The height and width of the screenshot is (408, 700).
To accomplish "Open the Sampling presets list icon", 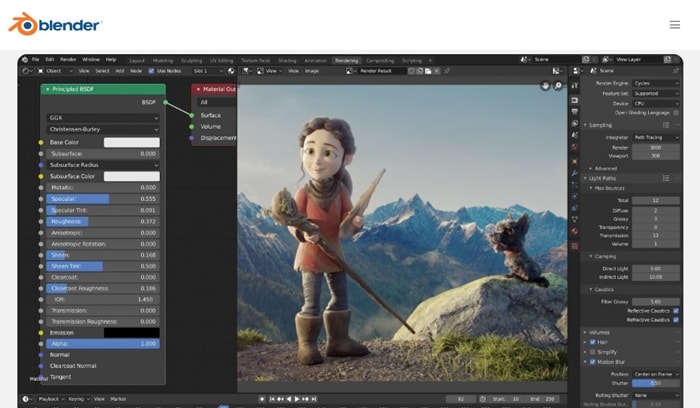I will [666, 125].
